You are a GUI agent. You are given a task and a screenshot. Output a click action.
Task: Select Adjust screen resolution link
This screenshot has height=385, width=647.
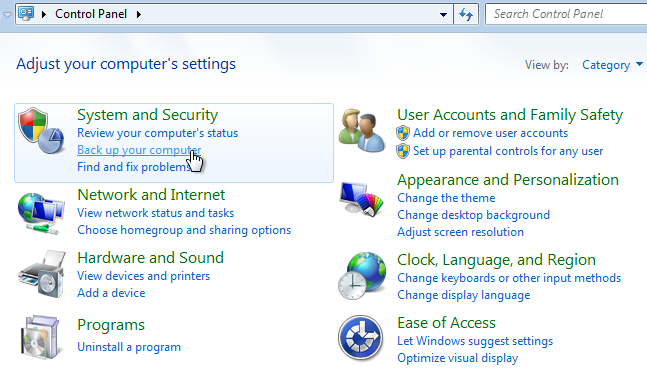(x=460, y=232)
